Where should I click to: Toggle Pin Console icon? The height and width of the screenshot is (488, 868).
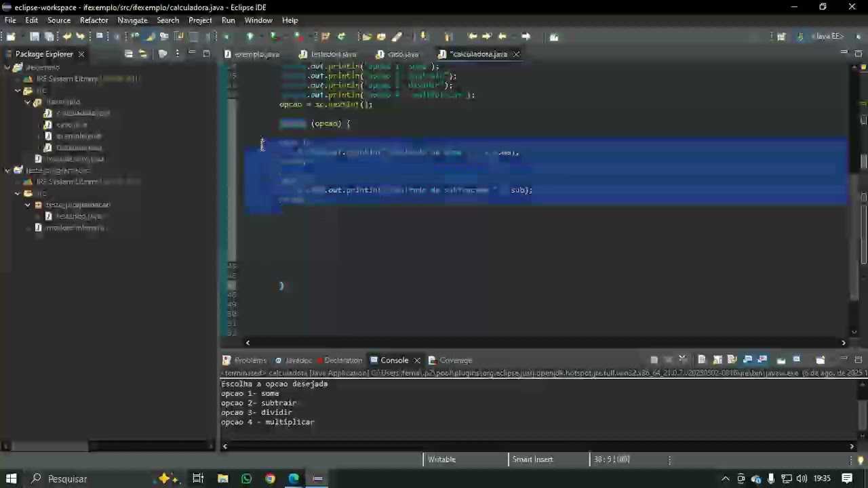pos(781,360)
